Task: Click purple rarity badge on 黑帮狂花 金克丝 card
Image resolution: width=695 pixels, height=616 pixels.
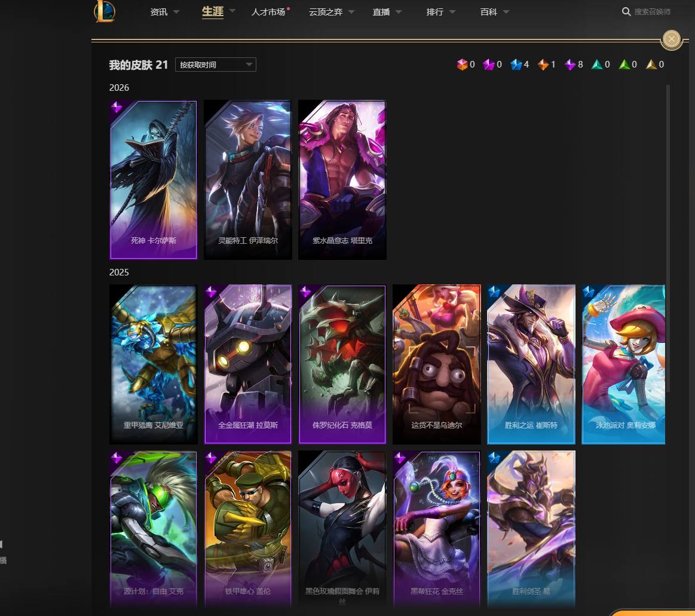Action: (400, 458)
